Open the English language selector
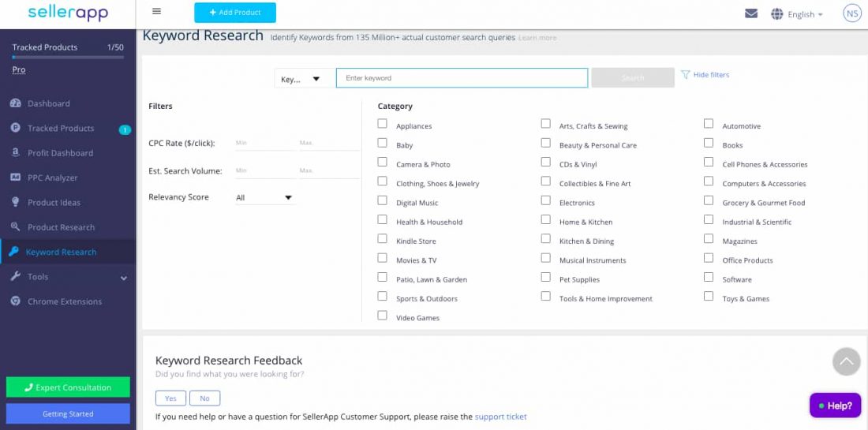Viewport: 868px width, 430px height. [797, 14]
